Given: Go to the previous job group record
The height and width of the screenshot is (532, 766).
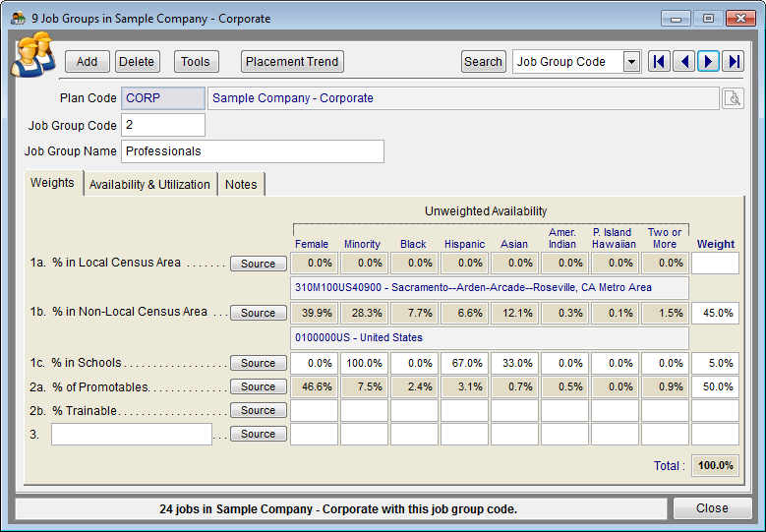Looking at the screenshot, I should (683, 62).
